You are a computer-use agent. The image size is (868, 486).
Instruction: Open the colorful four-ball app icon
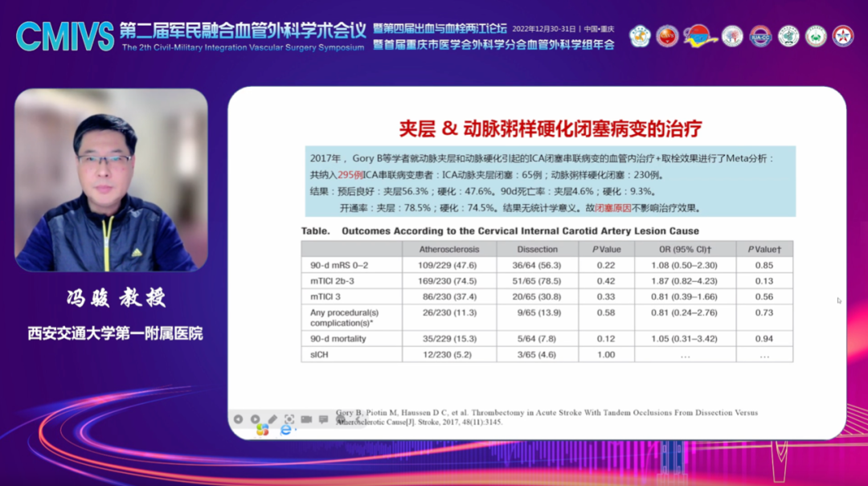point(262,430)
